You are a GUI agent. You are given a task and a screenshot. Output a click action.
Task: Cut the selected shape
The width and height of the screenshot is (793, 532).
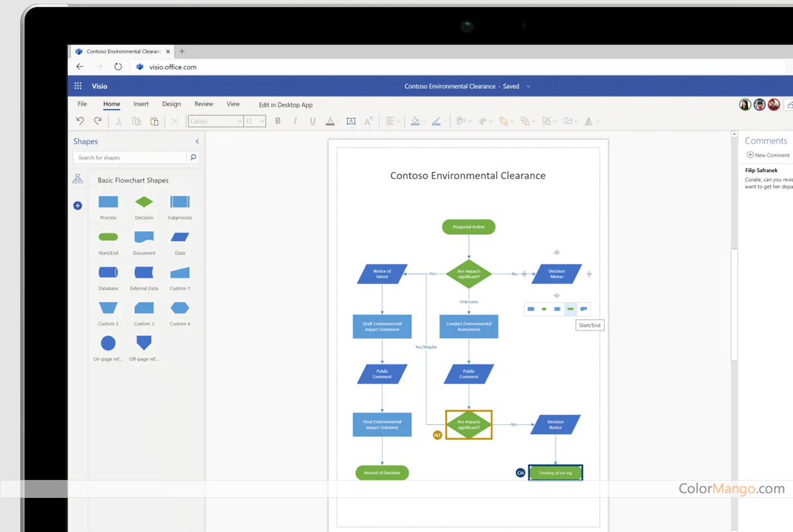(119, 122)
